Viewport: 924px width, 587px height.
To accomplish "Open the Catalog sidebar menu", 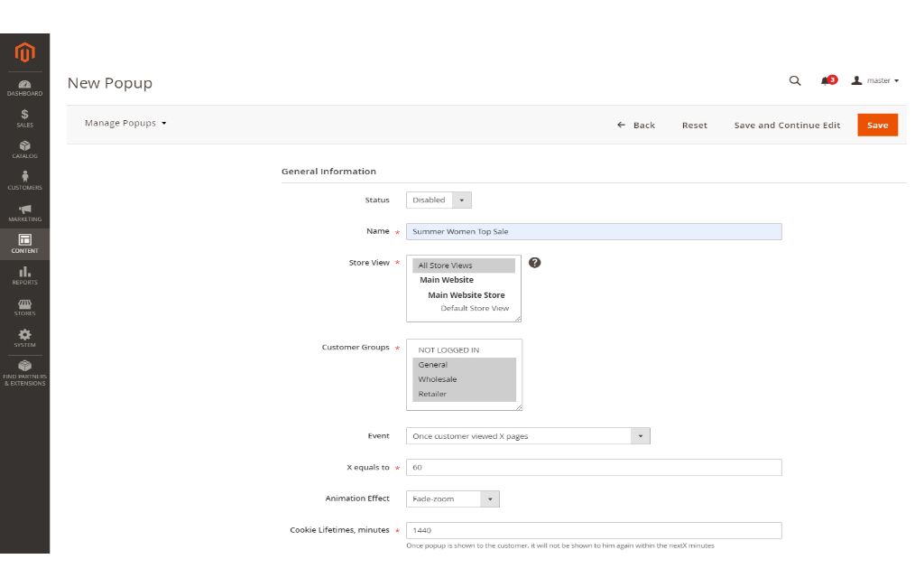I will click(x=24, y=150).
